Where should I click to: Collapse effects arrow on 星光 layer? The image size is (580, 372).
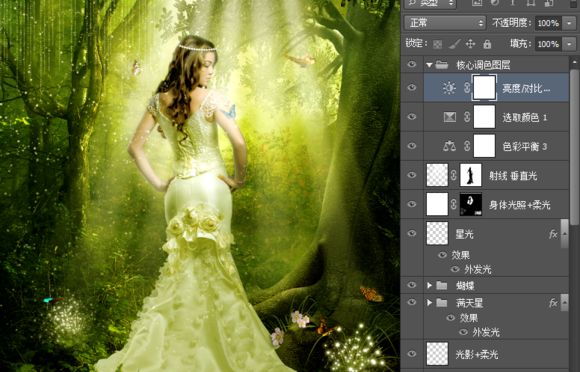[564, 234]
